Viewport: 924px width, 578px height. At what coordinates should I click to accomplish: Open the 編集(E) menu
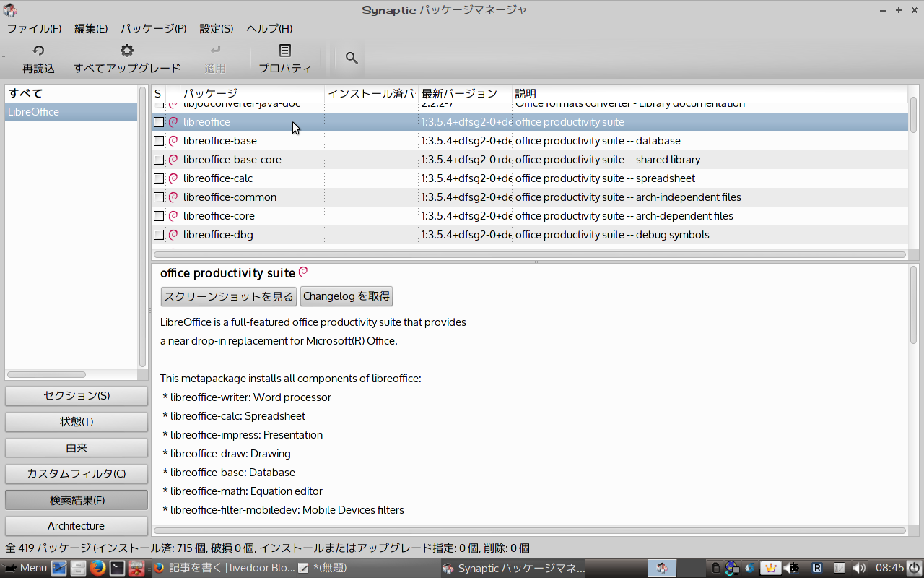(x=91, y=28)
